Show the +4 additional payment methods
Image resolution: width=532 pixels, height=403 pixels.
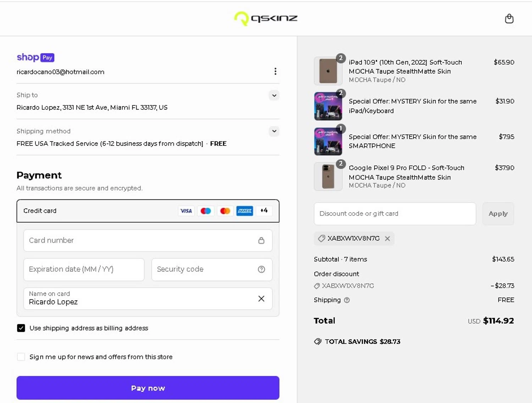pyautogui.click(x=264, y=211)
